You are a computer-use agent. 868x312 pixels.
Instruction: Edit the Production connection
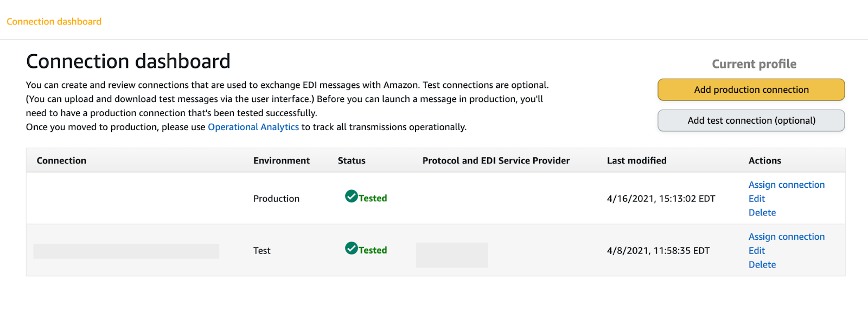click(x=756, y=199)
